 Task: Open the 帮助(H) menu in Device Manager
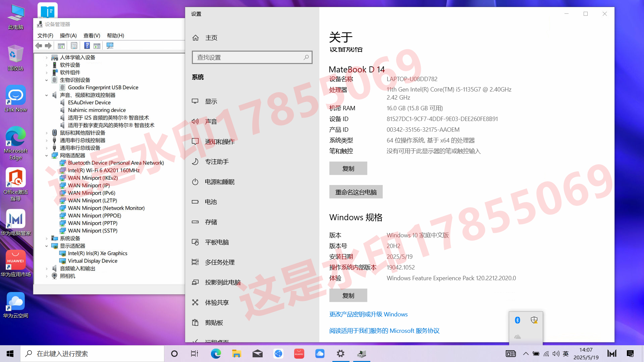[115, 36]
